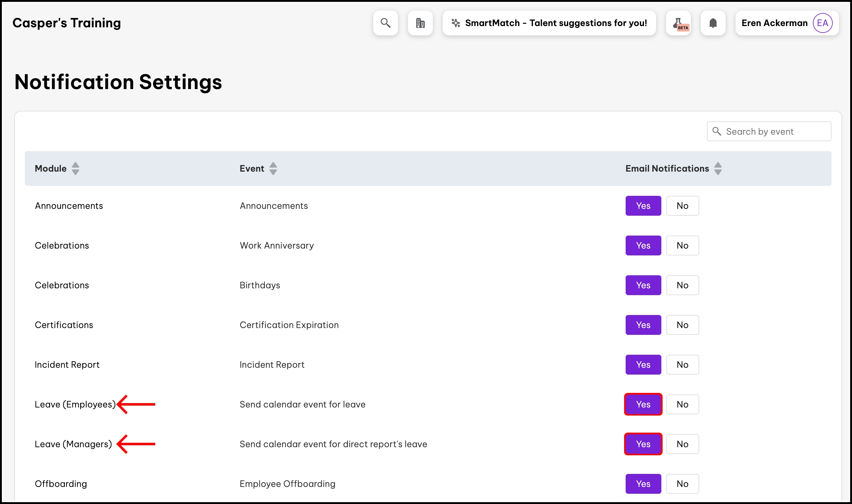852x504 pixels.
Task: Turn off Certification Expiration emails
Action: [x=682, y=325]
